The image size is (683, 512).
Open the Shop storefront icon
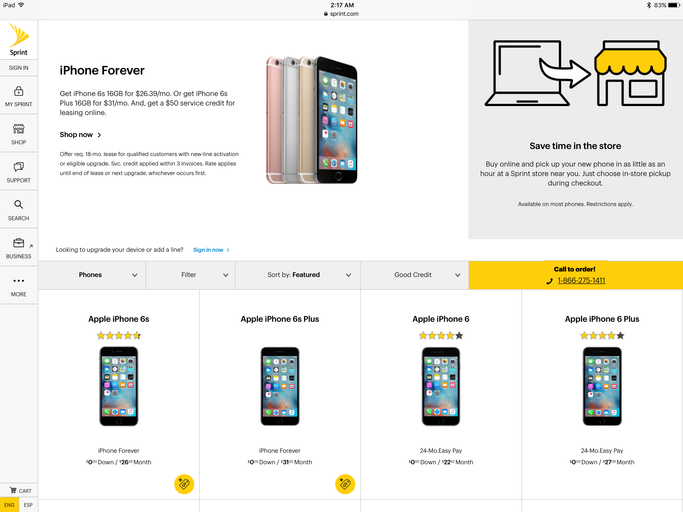coord(18,129)
